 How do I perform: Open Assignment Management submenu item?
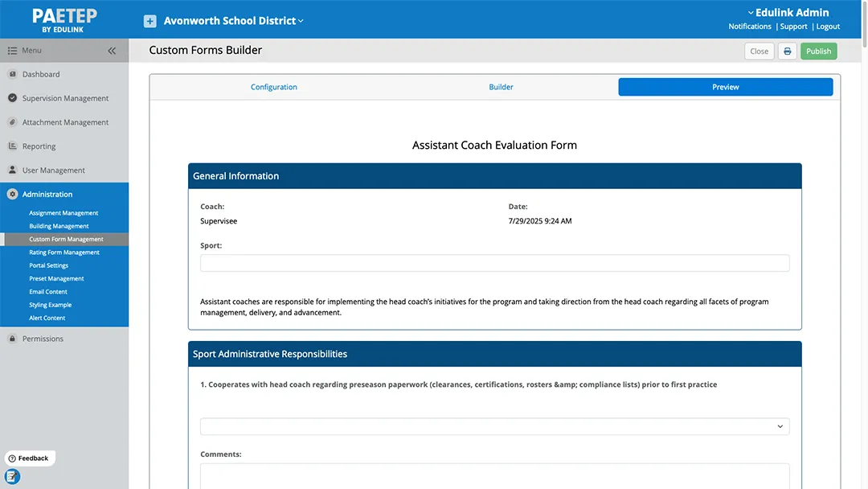pyautogui.click(x=63, y=212)
